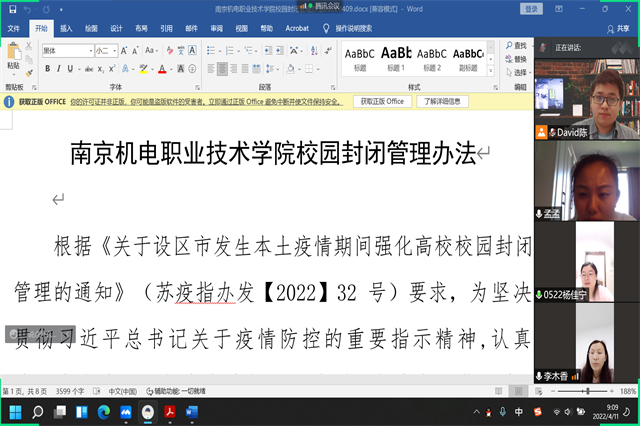Toggle bold formatting

(47, 69)
